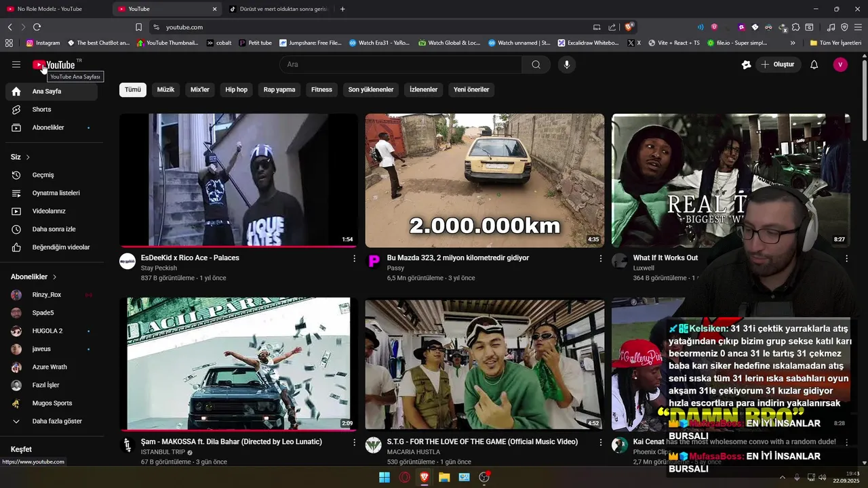Open the Mazda 2.000.000km thumbnail
Image resolution: width=868 pixels, height=488 pixels.
click(x=485, y=180)
